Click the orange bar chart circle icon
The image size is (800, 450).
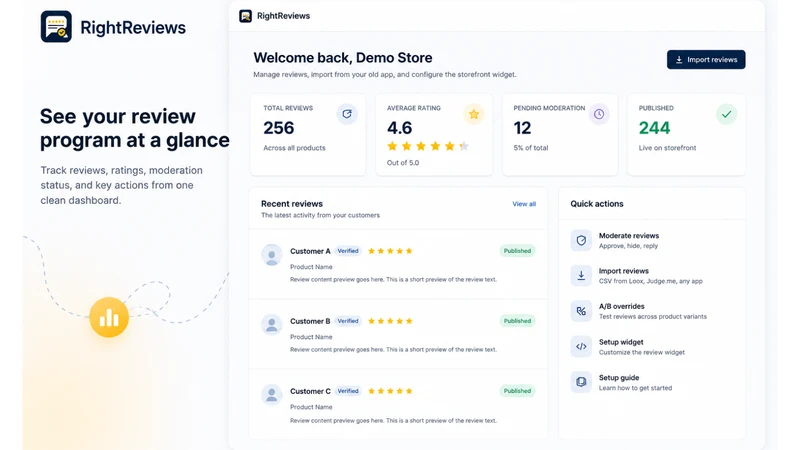click(109, 317)
